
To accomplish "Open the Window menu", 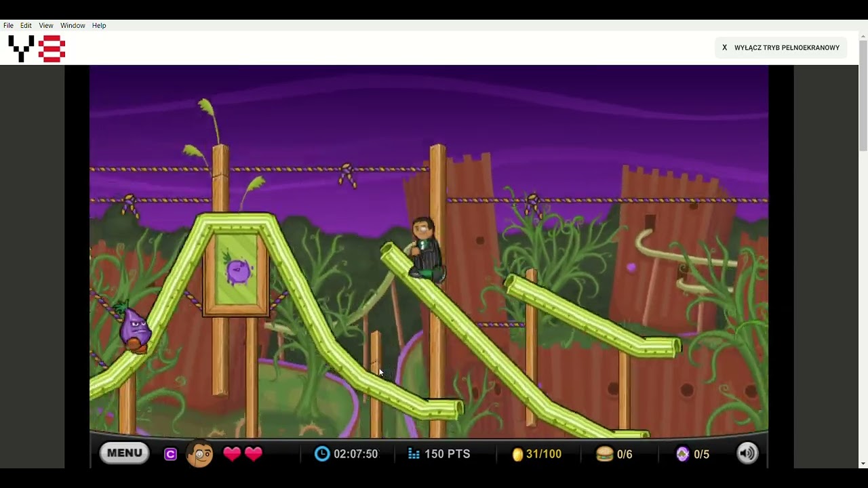I will coord(73,26).
